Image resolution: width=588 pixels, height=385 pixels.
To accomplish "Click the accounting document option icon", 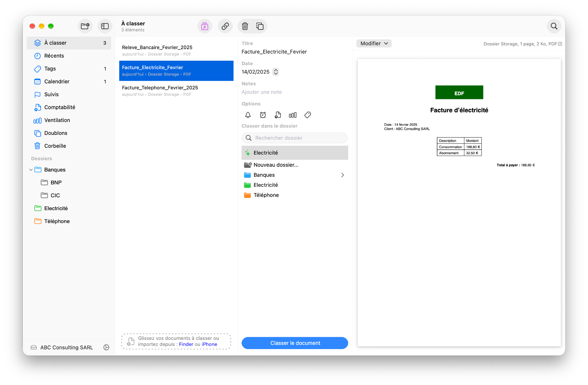I will (278, 115).
